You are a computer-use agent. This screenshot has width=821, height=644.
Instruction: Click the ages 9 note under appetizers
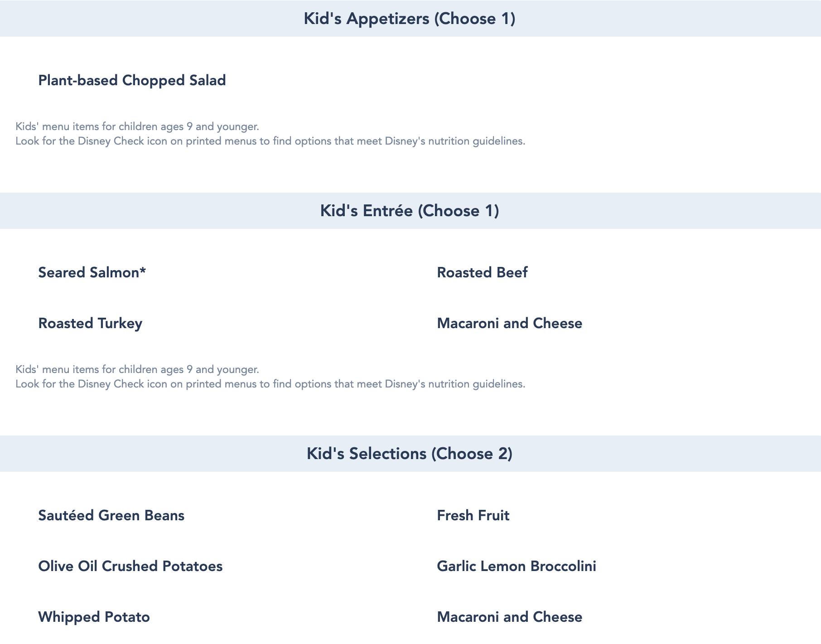tap(137, 126)
